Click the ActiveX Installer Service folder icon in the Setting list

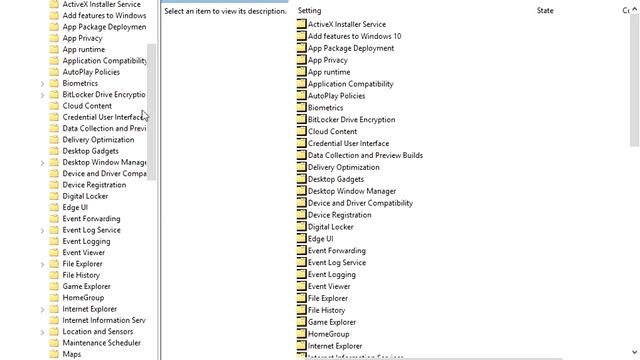[x=301, y=24]
